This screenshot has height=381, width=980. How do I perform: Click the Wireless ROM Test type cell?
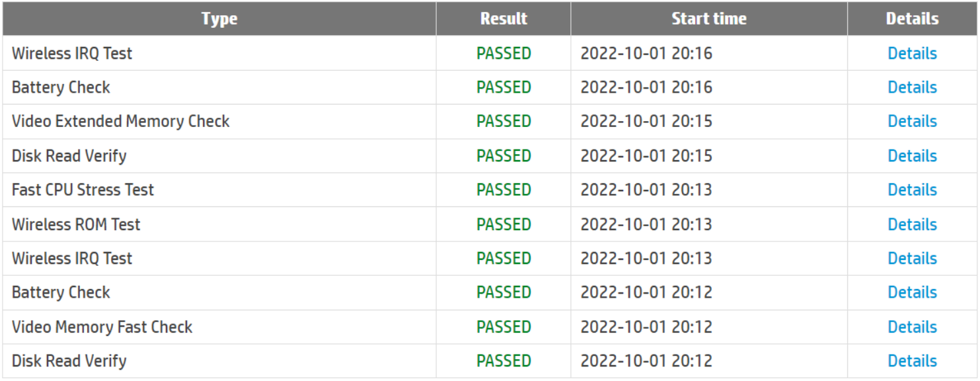[76, 224]
